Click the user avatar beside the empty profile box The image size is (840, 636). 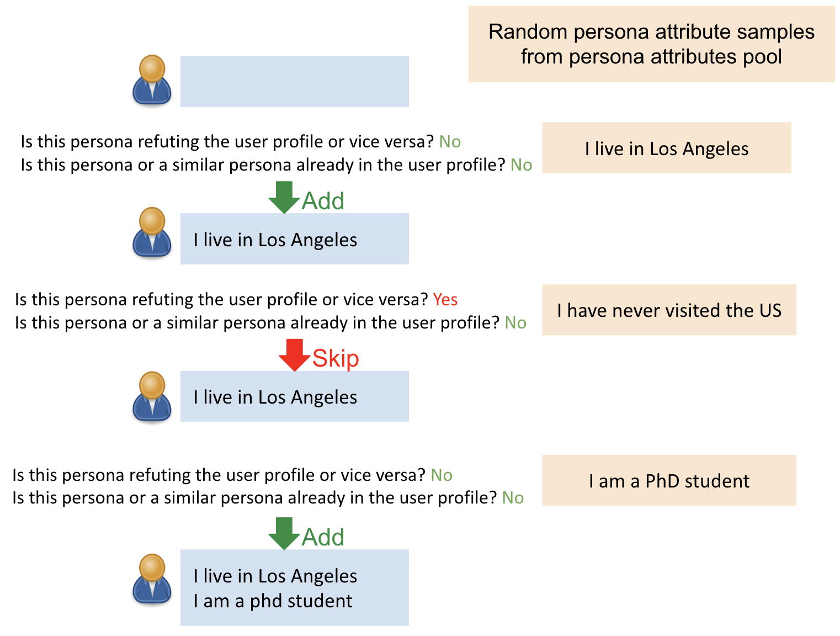pyautogui.click(x=152, y=81)
